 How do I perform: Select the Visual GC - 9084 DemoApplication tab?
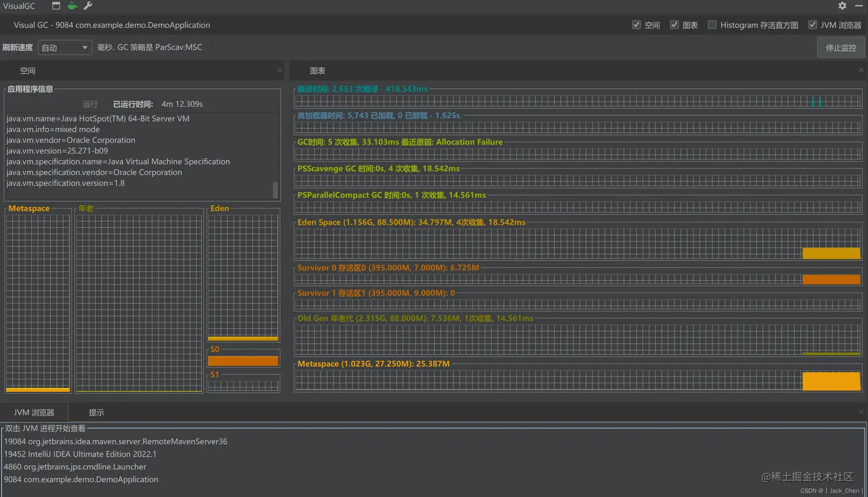pyautogui.click(x=112, y=25)
